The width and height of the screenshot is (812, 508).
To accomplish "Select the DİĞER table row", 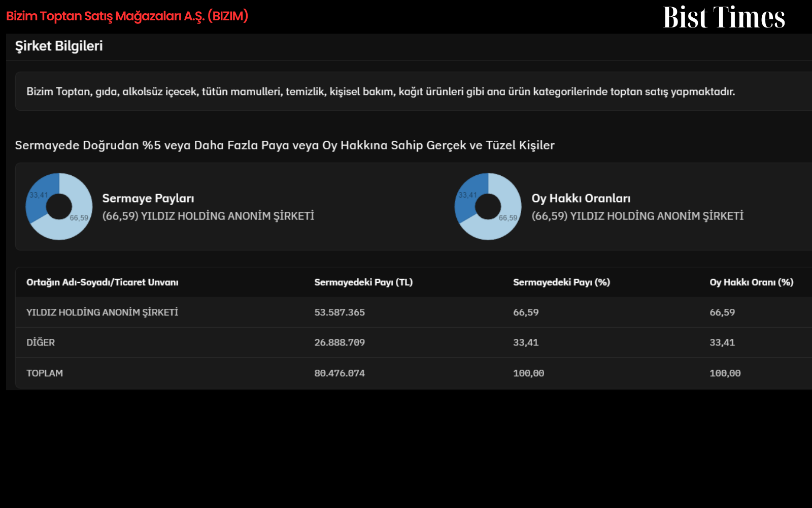I will [414, 342].
